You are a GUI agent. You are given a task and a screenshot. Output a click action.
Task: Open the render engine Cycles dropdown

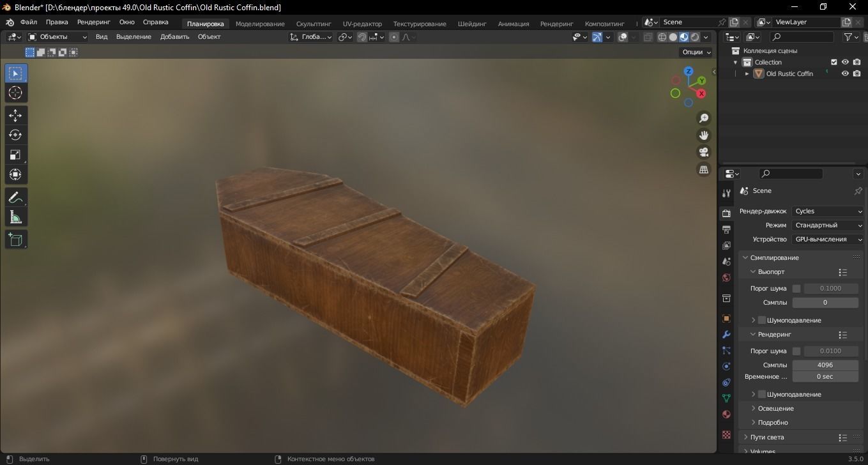point(828,211)
